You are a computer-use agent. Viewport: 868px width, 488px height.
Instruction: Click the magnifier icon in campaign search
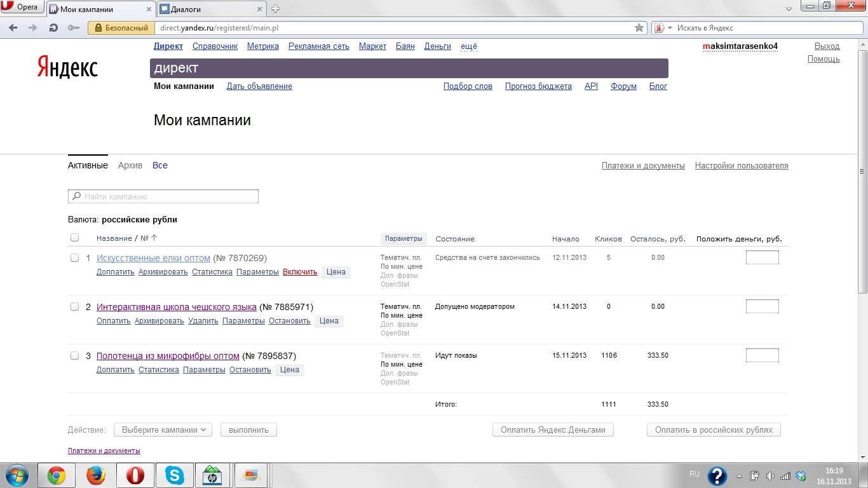point(76,196)
